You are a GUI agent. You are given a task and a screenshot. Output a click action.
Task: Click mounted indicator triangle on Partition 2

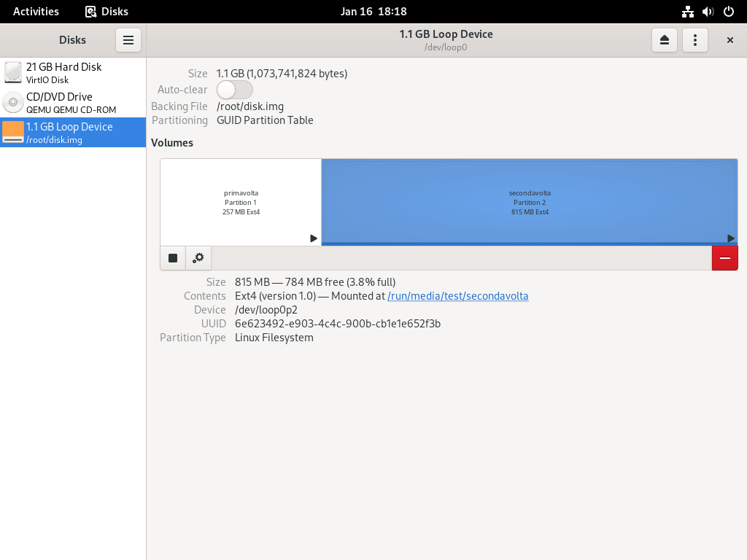click(x=731, y=238)
